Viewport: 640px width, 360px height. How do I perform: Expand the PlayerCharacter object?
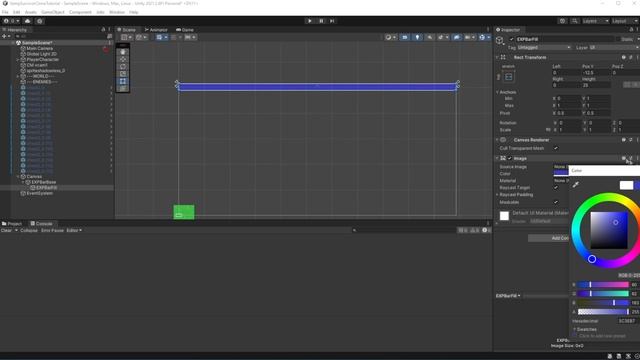pyautogui.click(x=18, y=60)
